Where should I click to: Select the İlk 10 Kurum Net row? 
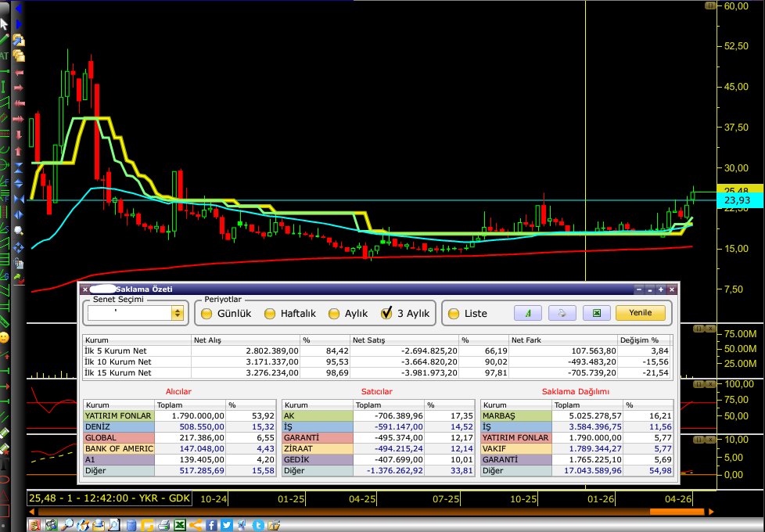pyautogui.click(x=378, y=361)
